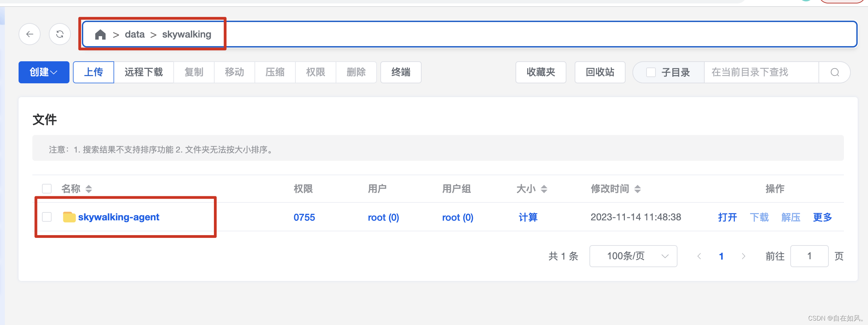The image size is (868, 325).
Task: Click 解压 for skywalking-agent
Action: [791, 217]
